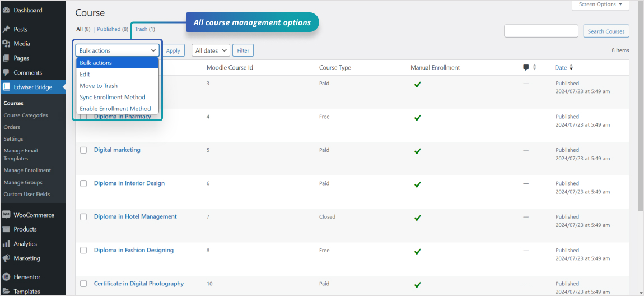Select the Diploma in Hotel Management checkbox
Image resolution: width=644 pixels, height=296 pixels.
click(x=83, y=217)
